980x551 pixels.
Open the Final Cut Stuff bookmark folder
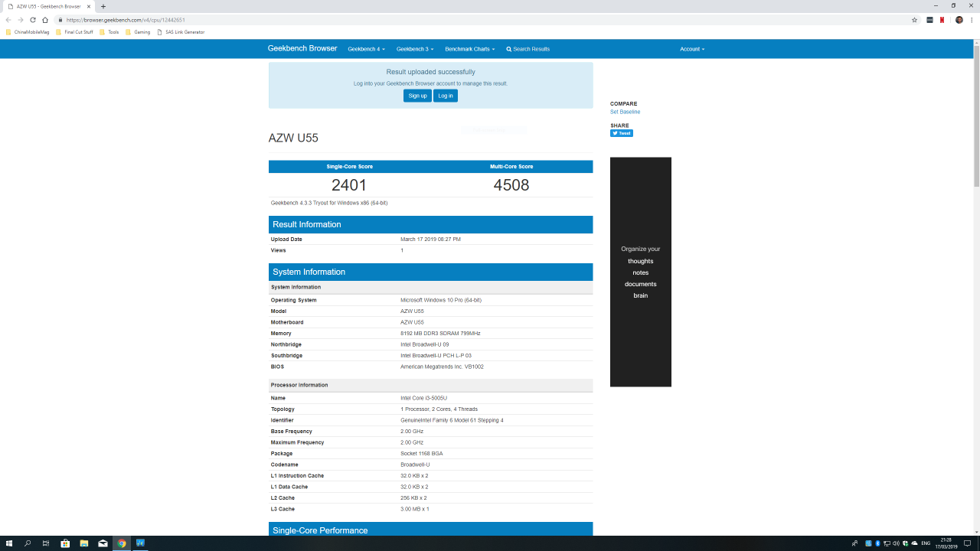74,32
